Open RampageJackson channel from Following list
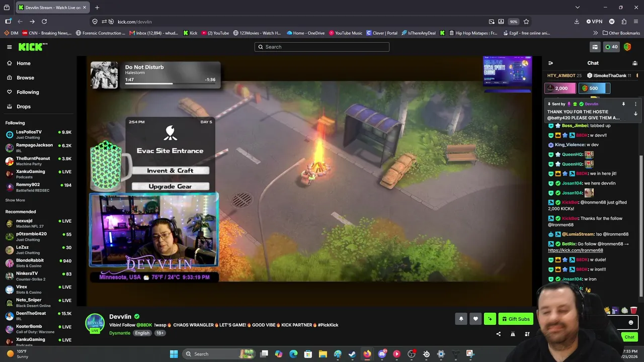This screenshot has width=644, height=362. [x=38, y=147]
